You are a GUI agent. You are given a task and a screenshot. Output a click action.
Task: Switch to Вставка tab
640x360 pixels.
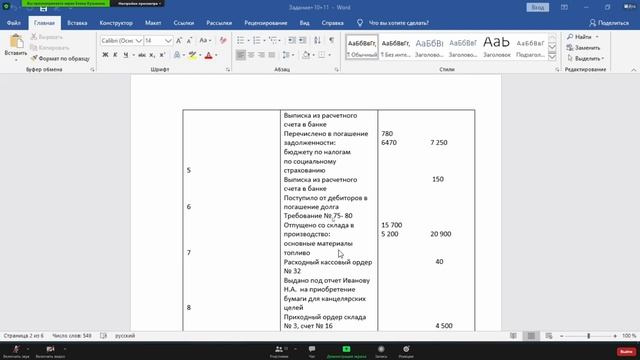click(x=77, y=23)
